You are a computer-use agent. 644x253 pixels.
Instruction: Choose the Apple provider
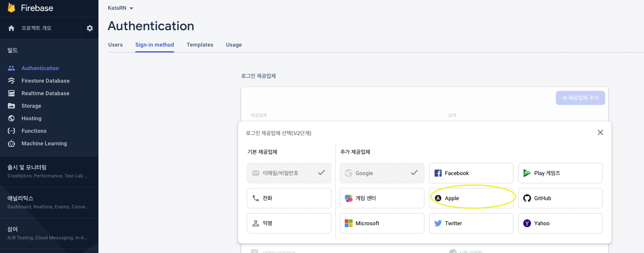(x=471, y=198)
